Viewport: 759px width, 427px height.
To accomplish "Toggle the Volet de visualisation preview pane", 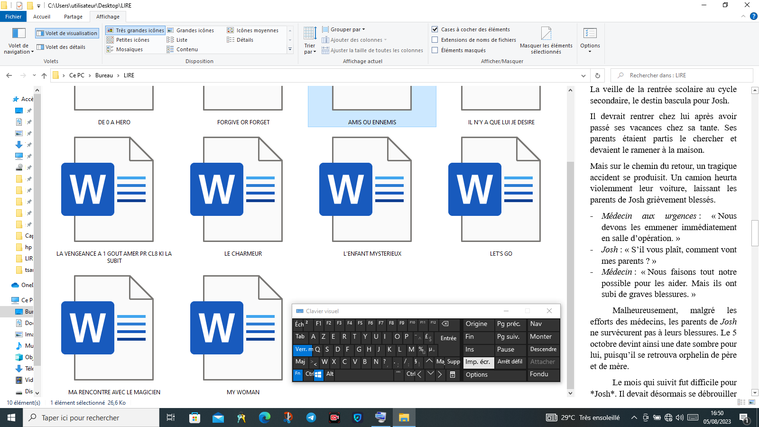I will (67, 33).
